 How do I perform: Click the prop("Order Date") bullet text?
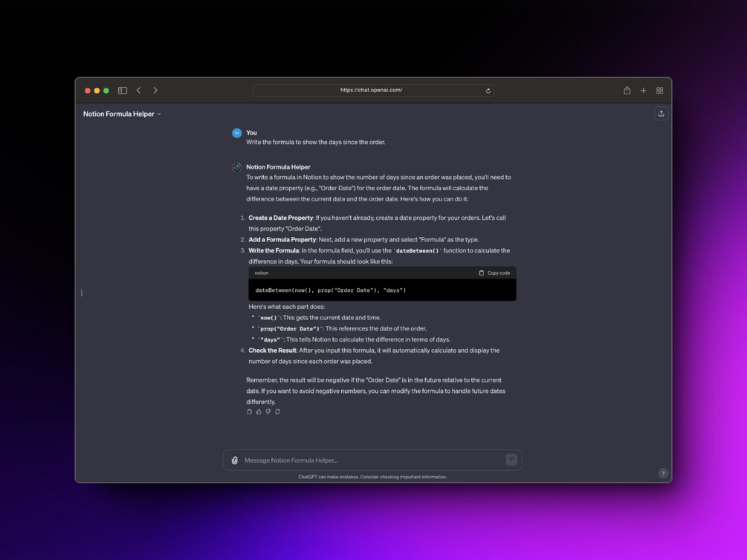pos(342,328)
